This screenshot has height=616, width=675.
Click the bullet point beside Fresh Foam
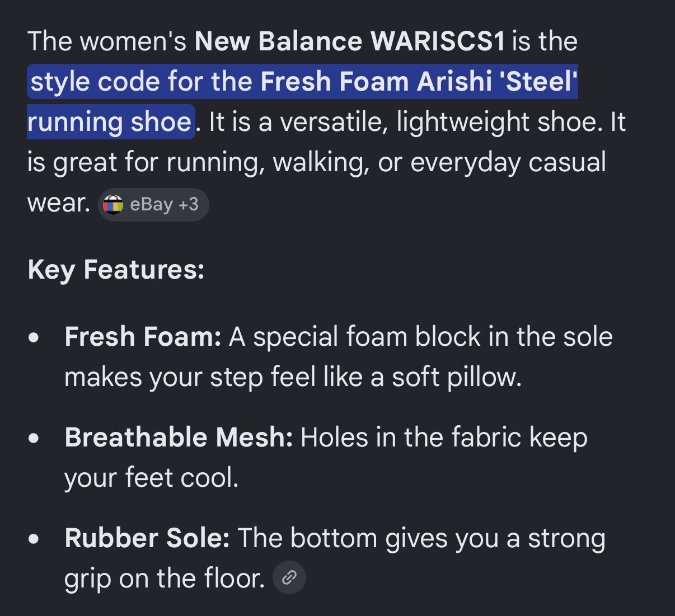click(34, 338)
